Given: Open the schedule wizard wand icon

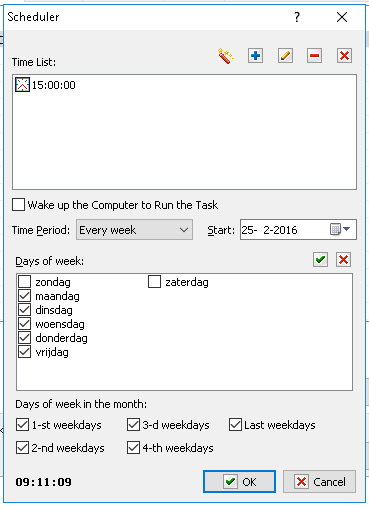Looking at the screenshot, I should tap(226, 56).
